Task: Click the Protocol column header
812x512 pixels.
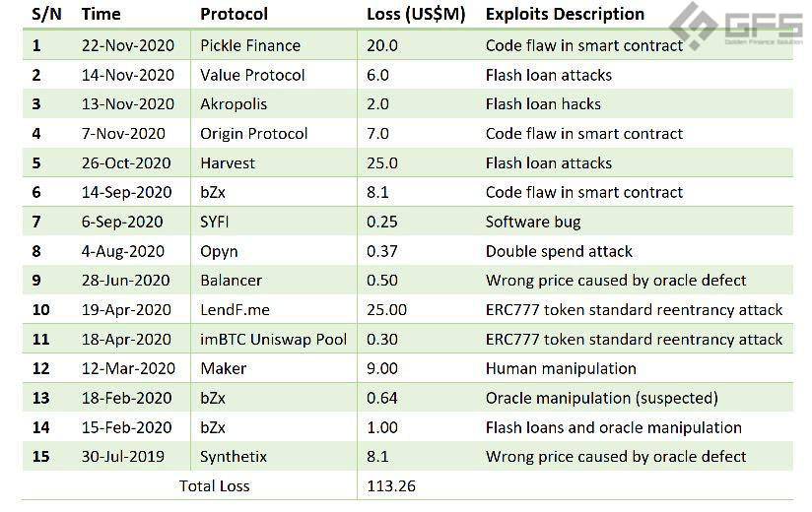Action: 235,14
